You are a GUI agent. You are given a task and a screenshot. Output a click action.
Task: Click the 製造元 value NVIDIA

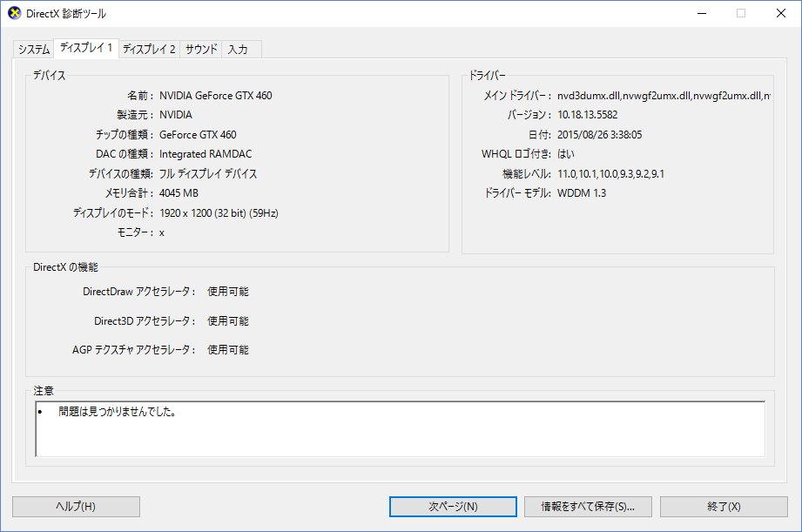point(176,115)
